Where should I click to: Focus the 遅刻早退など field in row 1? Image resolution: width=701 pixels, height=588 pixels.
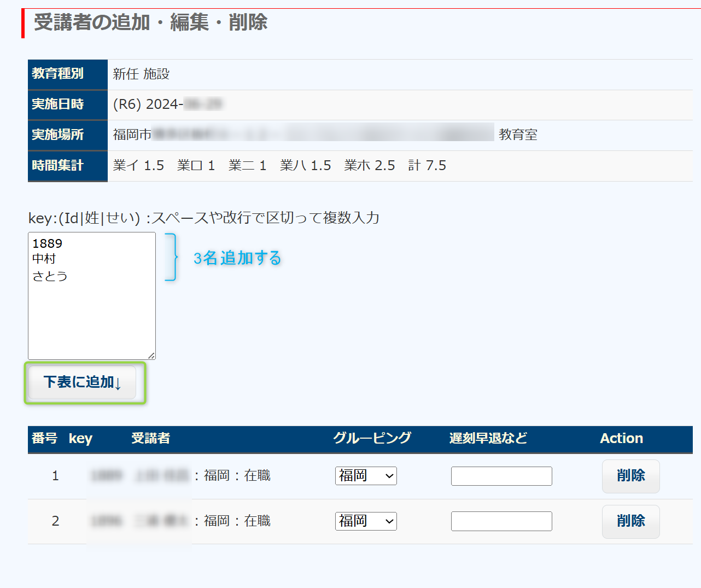501,476
